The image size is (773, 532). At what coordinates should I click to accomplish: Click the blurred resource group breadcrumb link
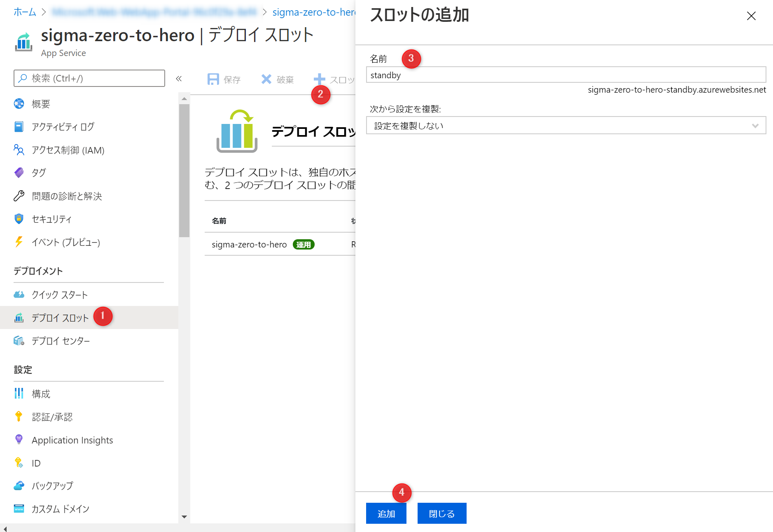point(154,12)
